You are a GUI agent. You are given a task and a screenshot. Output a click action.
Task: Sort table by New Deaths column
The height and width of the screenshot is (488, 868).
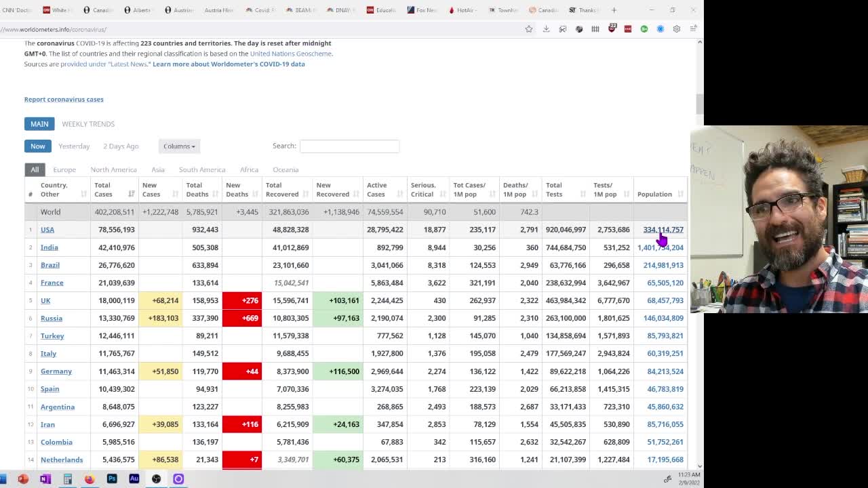(242, 190)
